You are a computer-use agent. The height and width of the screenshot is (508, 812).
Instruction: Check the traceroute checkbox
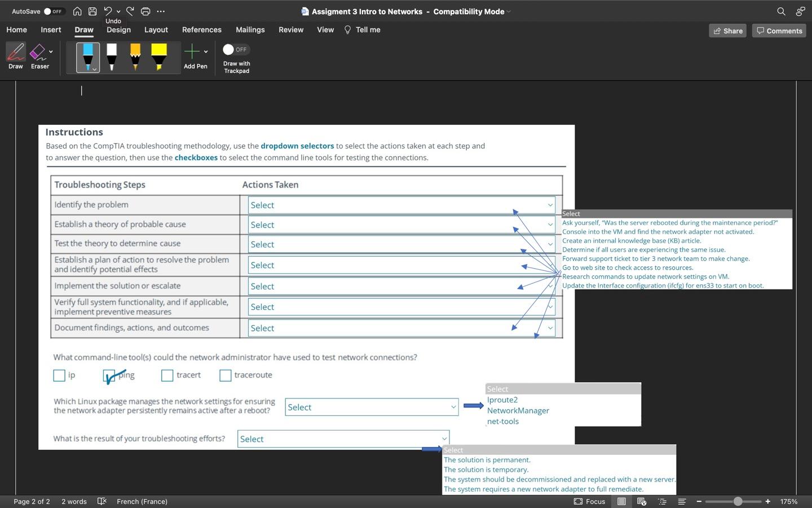[x=225, y=375]
